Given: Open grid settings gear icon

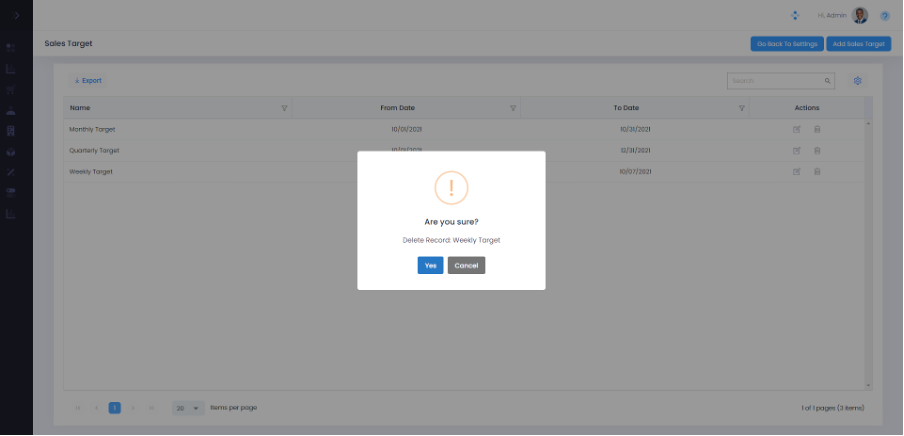Looking at the screenshot, I should click(x=857, y=81).
